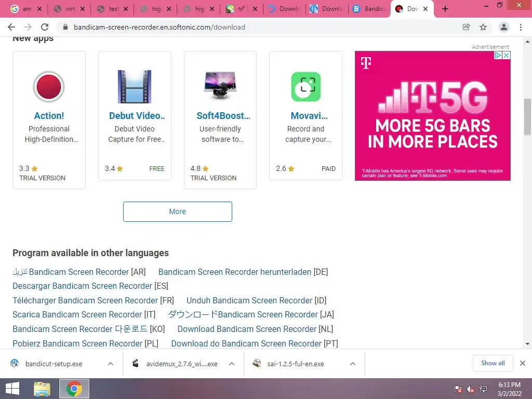This screenshot has height=399, width=532.
Task: Reload the current page
Action: pos(45,27)
